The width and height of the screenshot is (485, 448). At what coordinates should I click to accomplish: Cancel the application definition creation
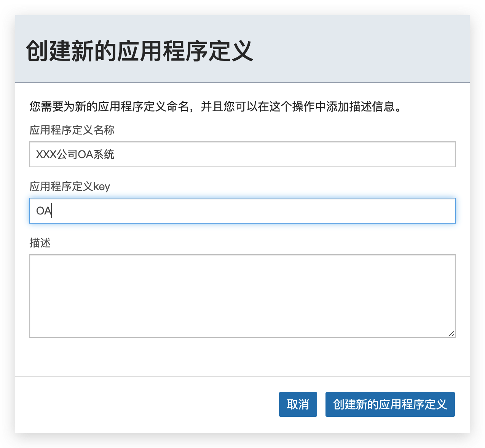pos(298,404)
